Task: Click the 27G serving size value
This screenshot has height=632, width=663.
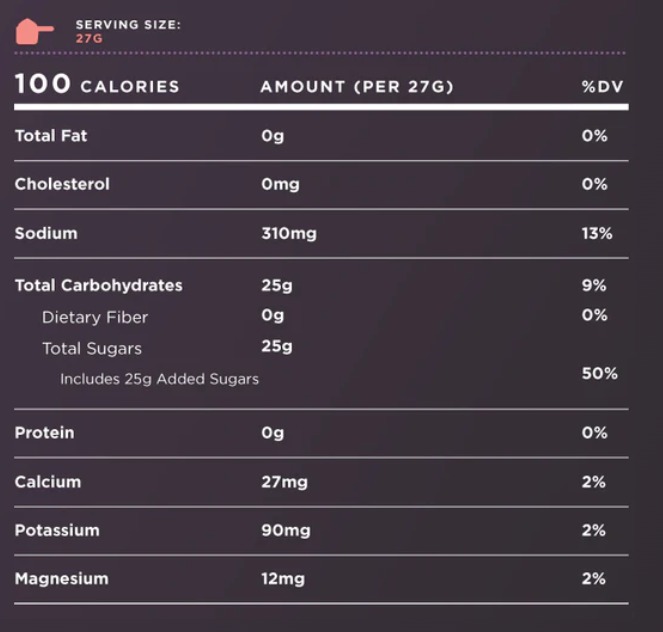Action: 89,38
